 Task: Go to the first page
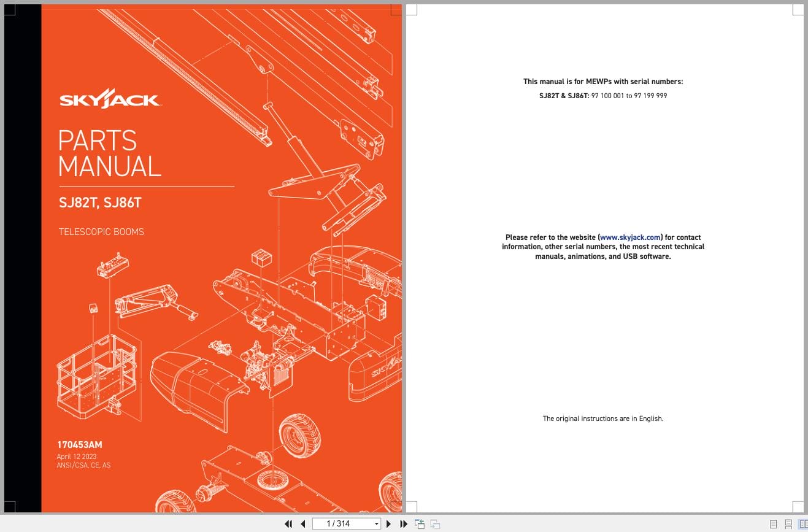click(x=288, y=523)
